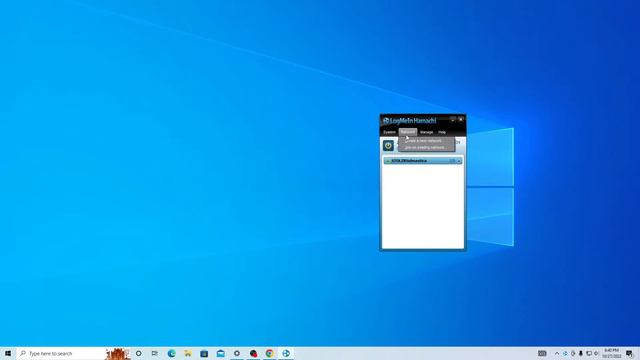Open the red and black taskbar app
Image resolution: width=640 pixels, height=360 pixels.
pyautogui.click(x=253, y=353)
